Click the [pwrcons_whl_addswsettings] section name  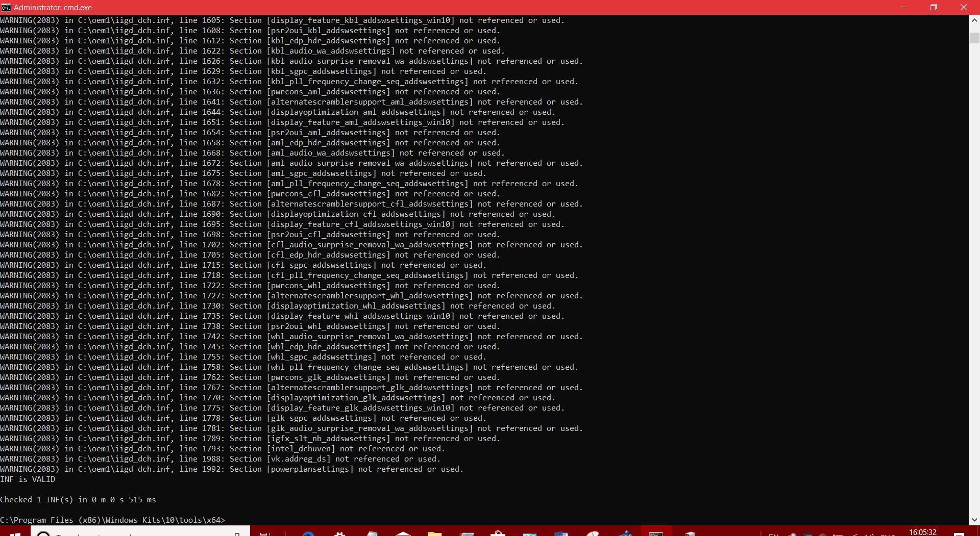pos(328,286)
